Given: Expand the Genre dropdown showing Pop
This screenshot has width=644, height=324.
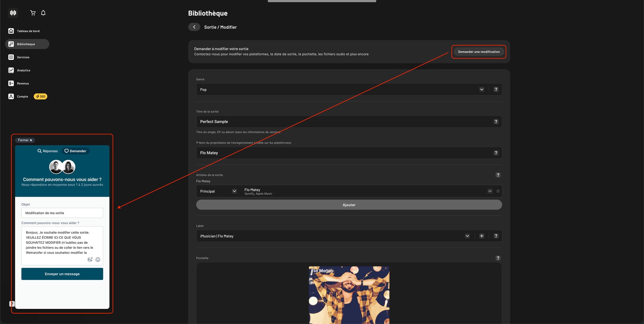Looking at the screenshot, I should pos(481,90).
